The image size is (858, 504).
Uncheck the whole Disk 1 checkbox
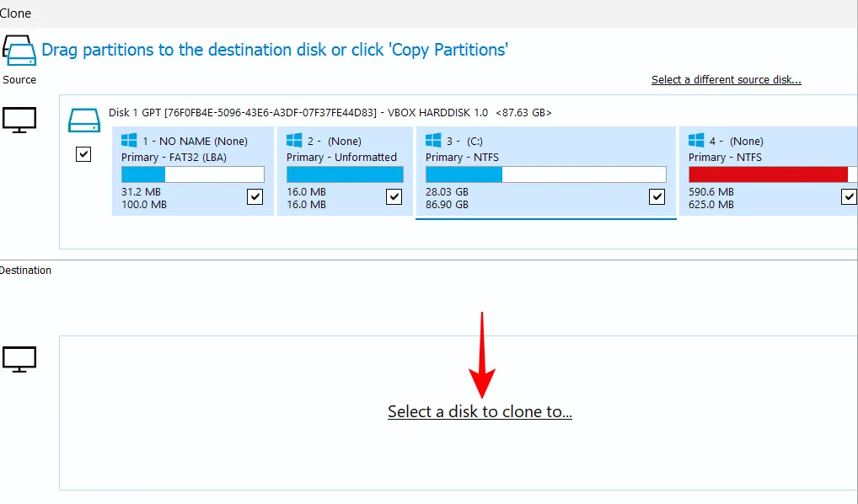[83, 154]
